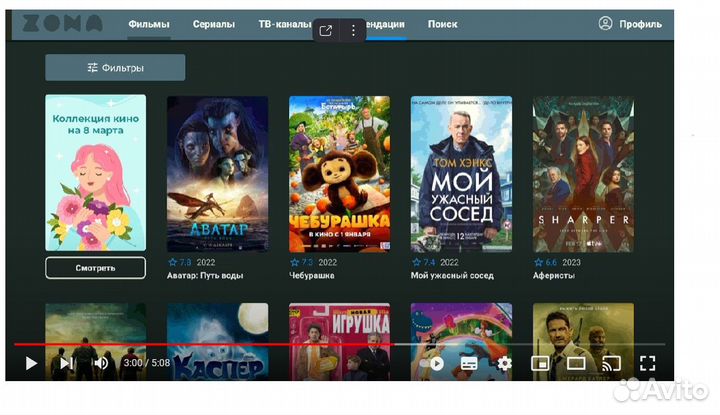Click the Смотреть button
This screenshot has width=720, height=415.
pyautogui.click(x=95, y=268)
